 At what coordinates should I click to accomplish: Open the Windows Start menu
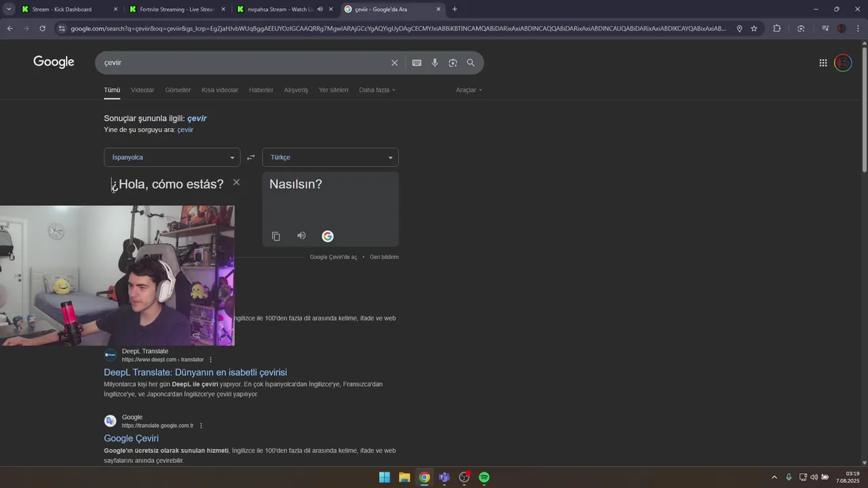(x=384, y=477)
